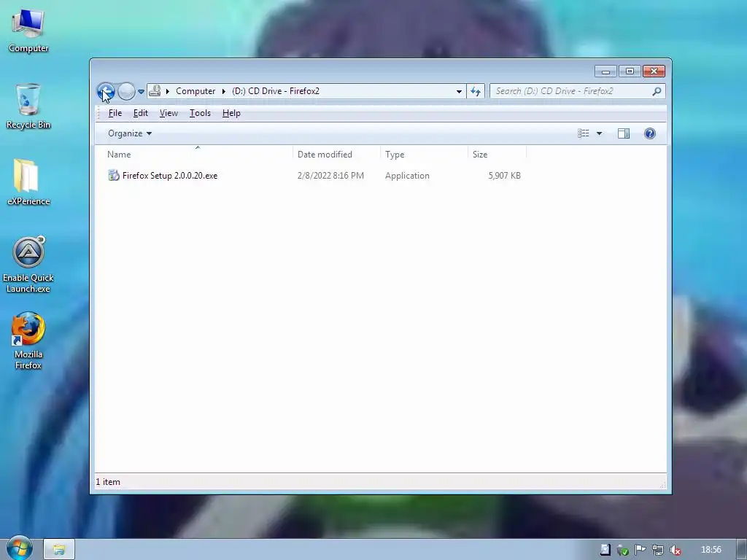Open the recent pages dropdown arrow

coord(141,91)
